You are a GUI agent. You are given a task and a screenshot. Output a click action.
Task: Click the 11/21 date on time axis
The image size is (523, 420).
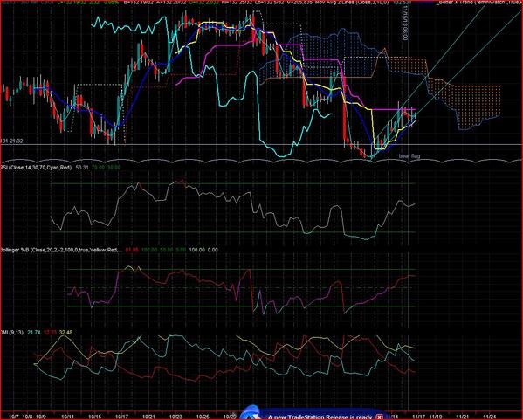(462, 417)
